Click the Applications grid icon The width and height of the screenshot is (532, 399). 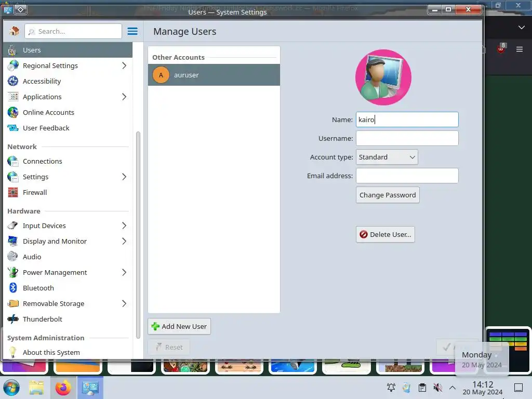[x=12, y=97]
